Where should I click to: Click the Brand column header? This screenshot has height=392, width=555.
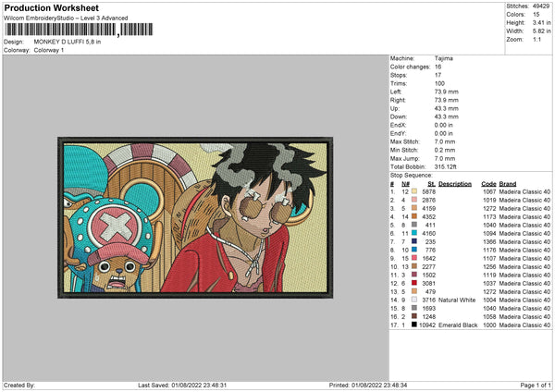click(508, 184)
